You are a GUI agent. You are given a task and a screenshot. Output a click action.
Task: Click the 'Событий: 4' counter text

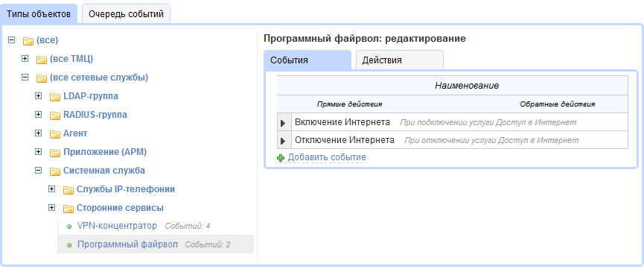188,227
